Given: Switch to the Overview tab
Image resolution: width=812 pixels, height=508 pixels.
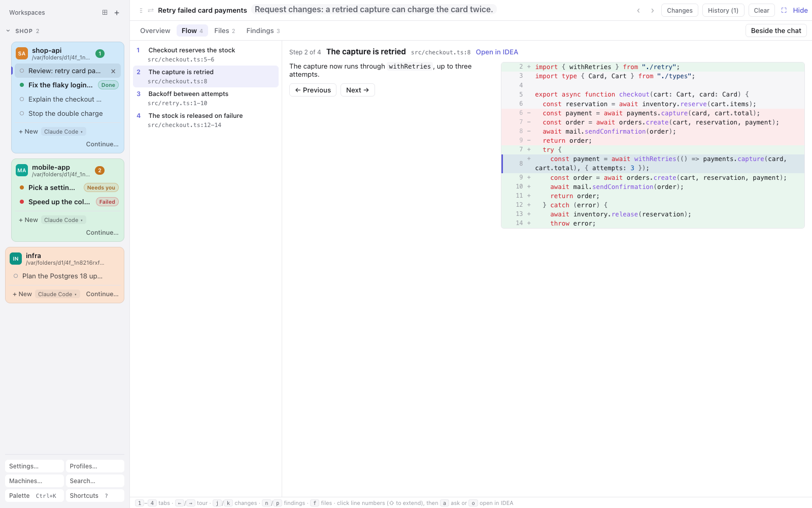Looking at the screenshot, I should (155, 30).
